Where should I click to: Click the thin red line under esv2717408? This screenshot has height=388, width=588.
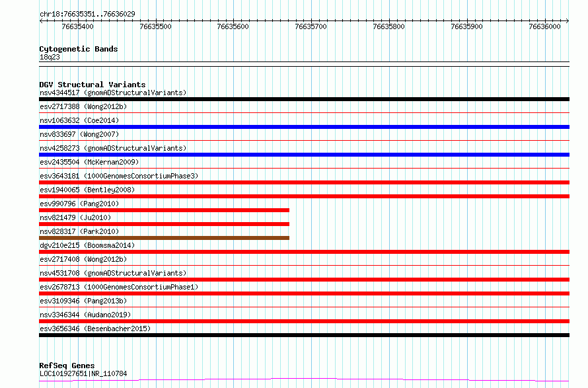304,265
